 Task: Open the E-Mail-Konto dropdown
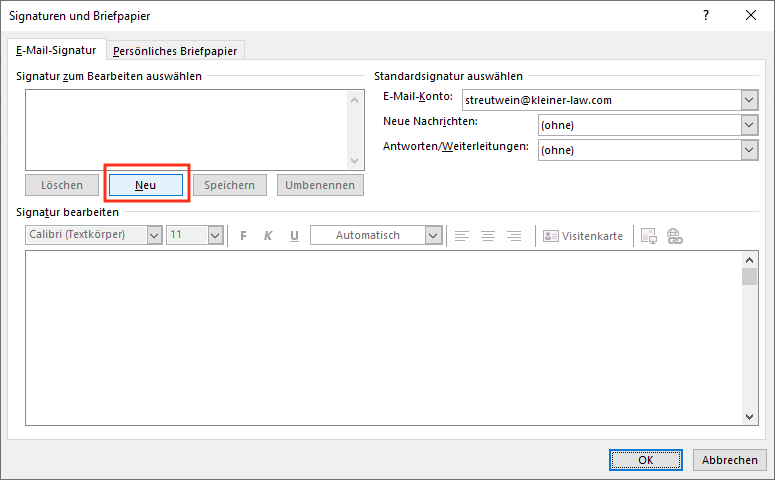(x=749, y=100)
